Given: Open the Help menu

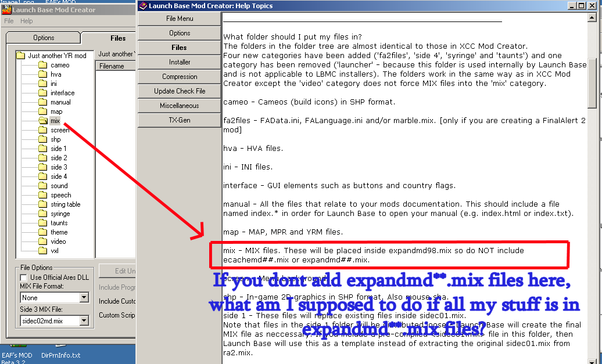Looking at the screenshot, I should coord(27,21).
